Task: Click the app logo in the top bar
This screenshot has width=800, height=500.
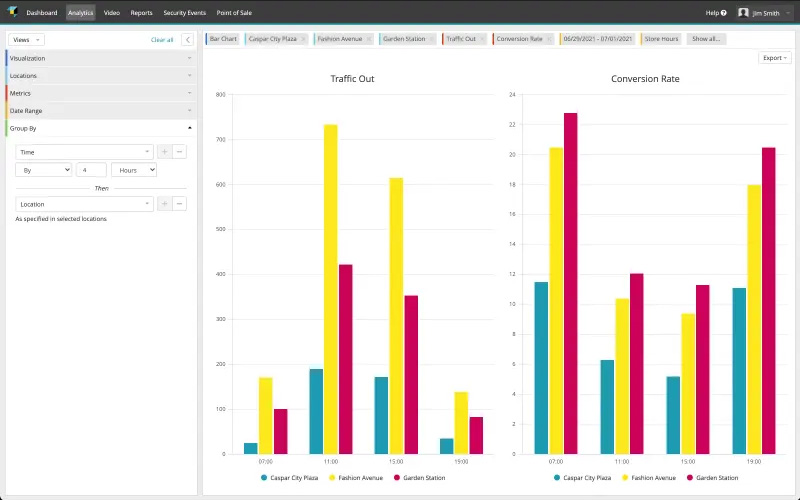Action: 11,13
